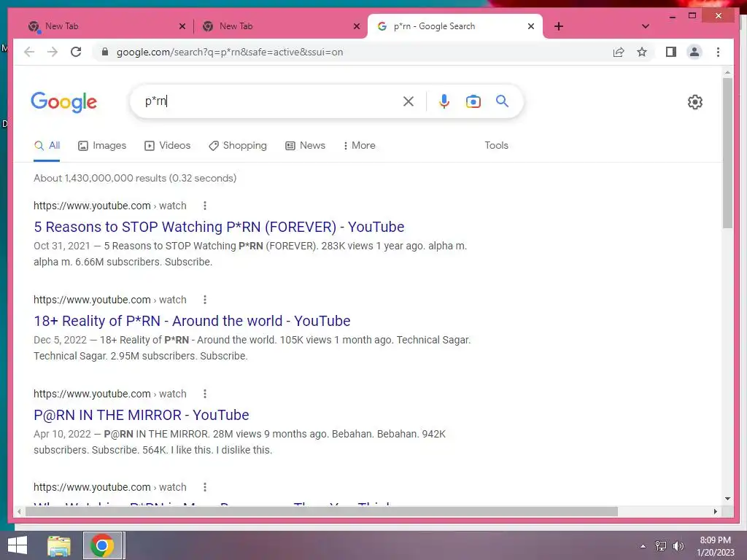Click the browser forward arrow
Screen dimensions: 747x560
pyautogui.click(x=53, y=52)
